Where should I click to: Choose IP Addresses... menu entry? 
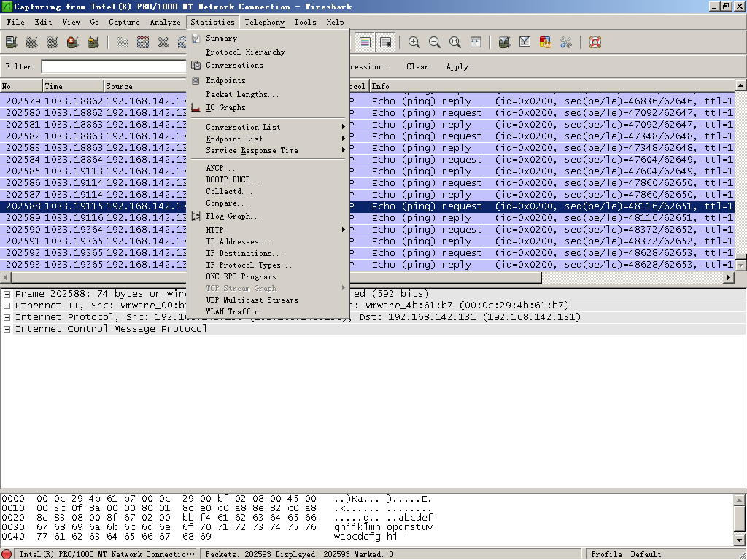(268, 241)
